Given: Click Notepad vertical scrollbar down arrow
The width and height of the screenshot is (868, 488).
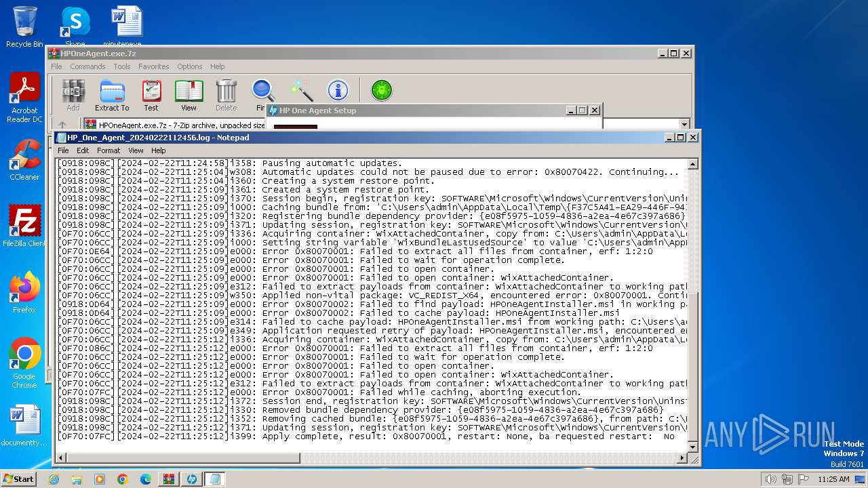Looking at the screenshot, I should point(692,447).
